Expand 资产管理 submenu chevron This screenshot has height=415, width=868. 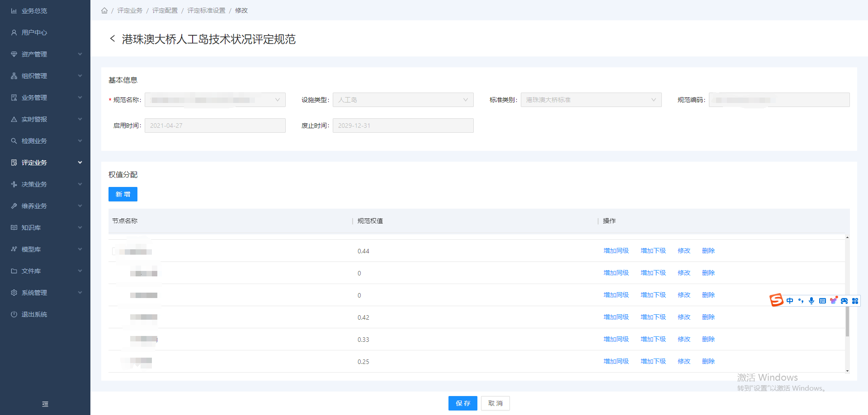click(x=80, y=54)
